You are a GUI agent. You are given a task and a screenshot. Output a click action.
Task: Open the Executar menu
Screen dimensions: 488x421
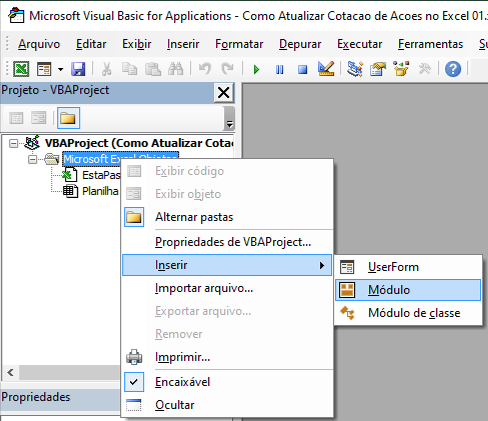click(x=359, y=44)
